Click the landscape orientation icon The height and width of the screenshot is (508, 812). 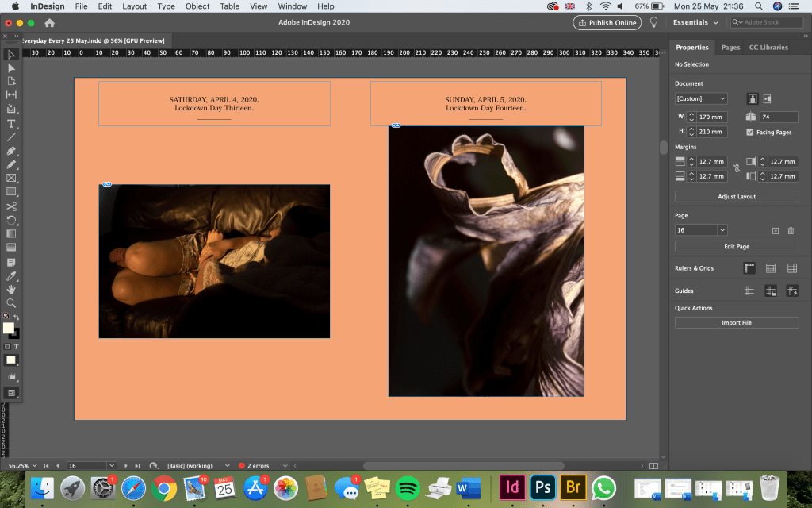click(x=768, y=99)
